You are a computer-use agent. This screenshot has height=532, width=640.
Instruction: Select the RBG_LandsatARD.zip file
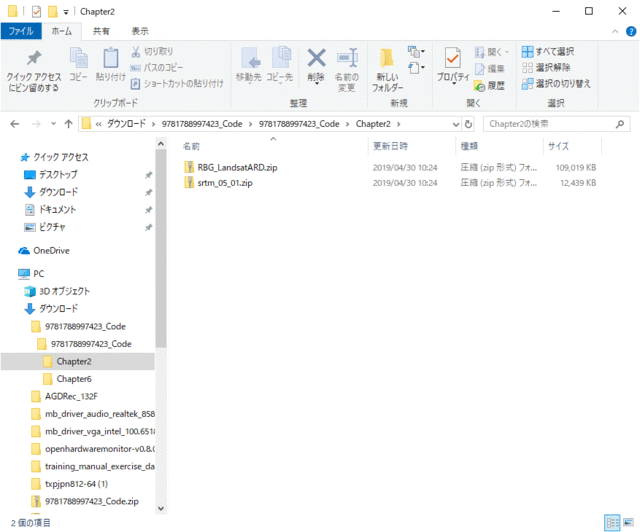[237, 167]
